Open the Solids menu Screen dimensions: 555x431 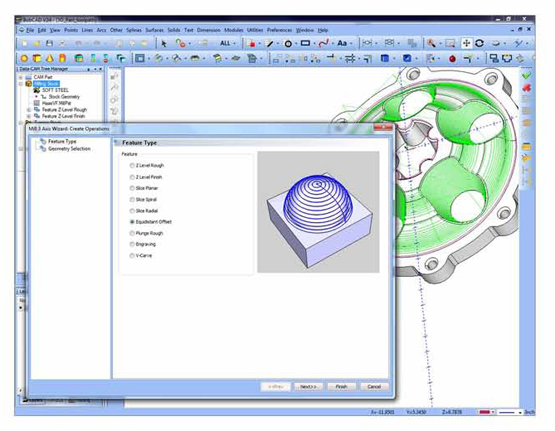pos(173,30)
